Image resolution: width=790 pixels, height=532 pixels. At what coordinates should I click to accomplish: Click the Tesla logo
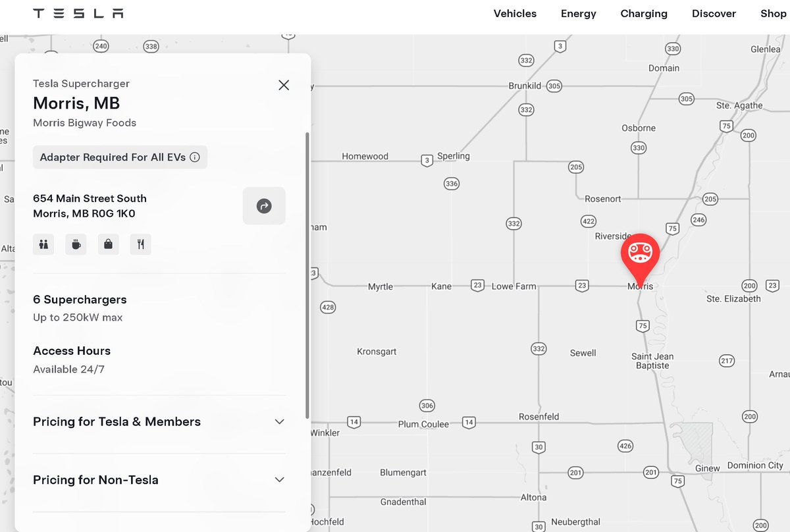tap(78, 13)
